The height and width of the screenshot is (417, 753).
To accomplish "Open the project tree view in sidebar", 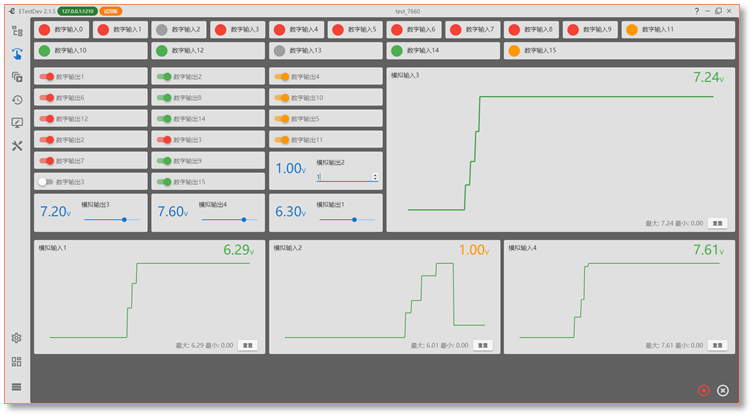I will (17, 31).
